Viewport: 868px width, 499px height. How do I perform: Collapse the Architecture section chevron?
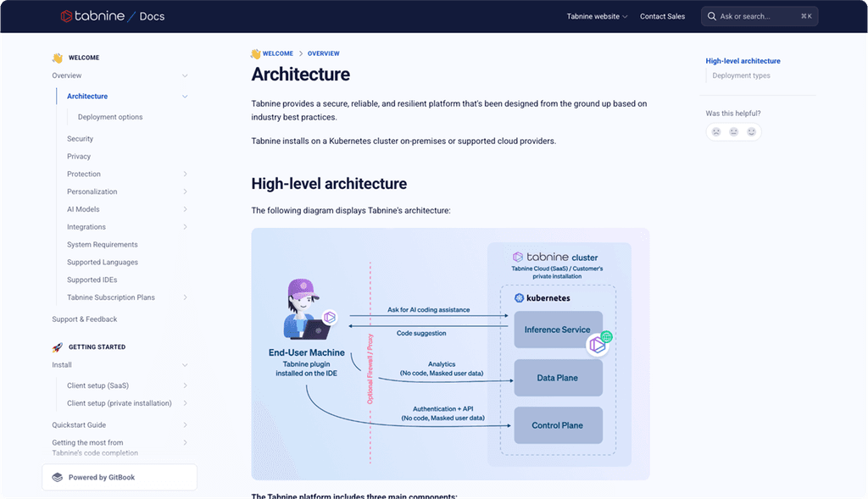coord(186,96)
